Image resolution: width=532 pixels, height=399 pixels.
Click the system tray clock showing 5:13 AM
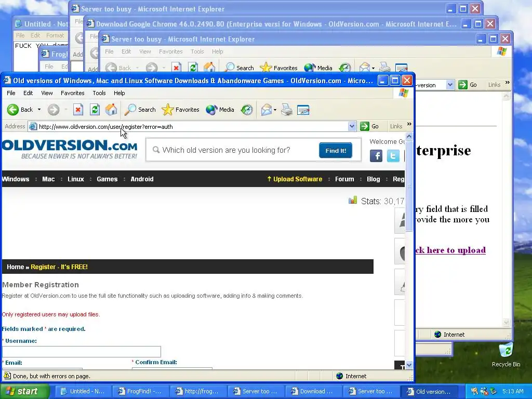tap(513, 391)
